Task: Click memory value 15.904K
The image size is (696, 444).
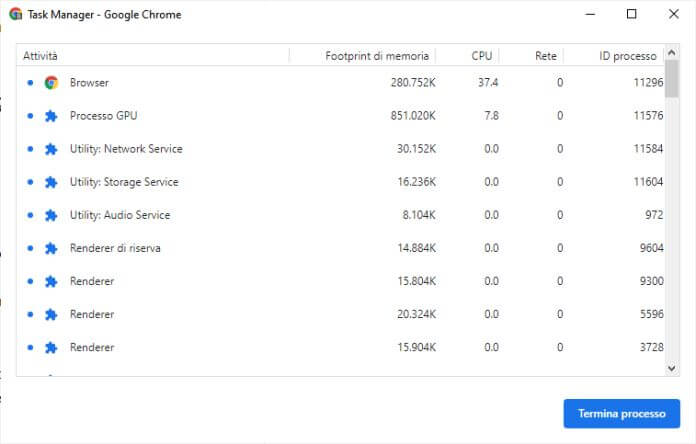Action: point(416,348)
